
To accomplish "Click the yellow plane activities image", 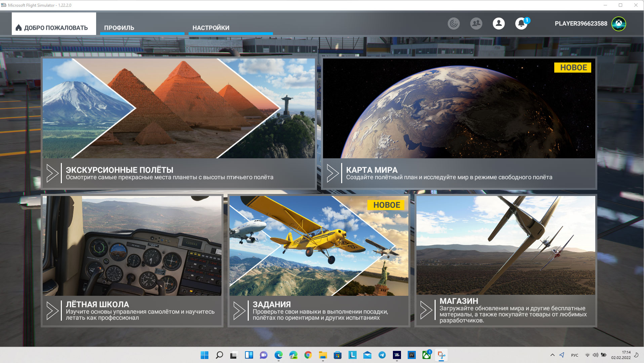I will 319,246.
